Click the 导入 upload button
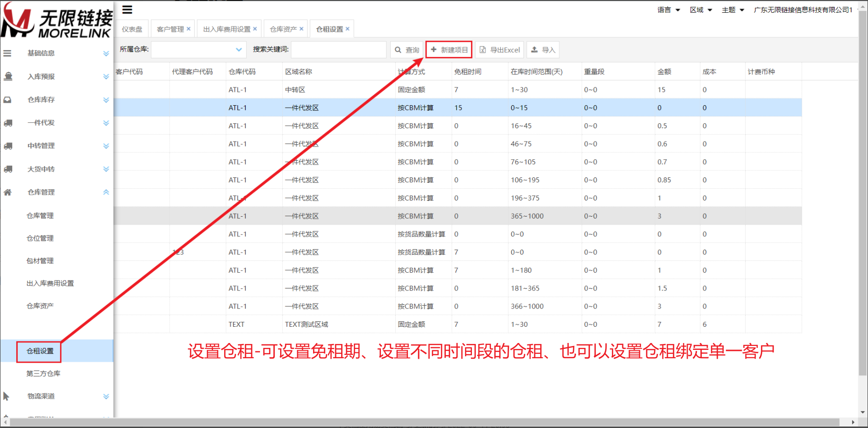The width and height of the screenshot is (868, 428). click(x=543, y=50)
